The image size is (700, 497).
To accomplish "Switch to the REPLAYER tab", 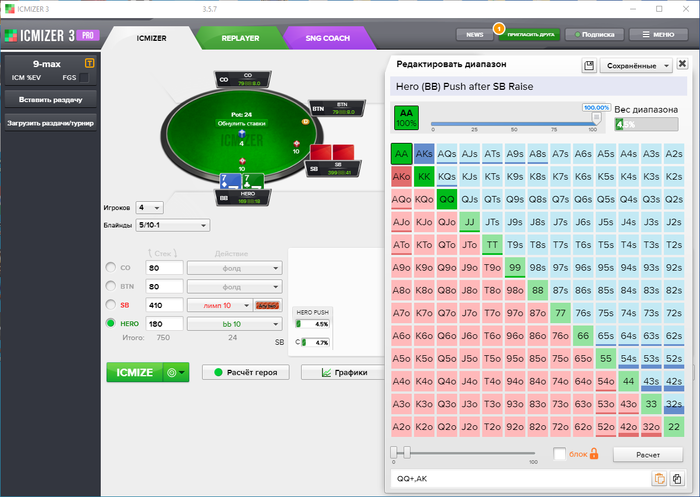I will point(240,38).
